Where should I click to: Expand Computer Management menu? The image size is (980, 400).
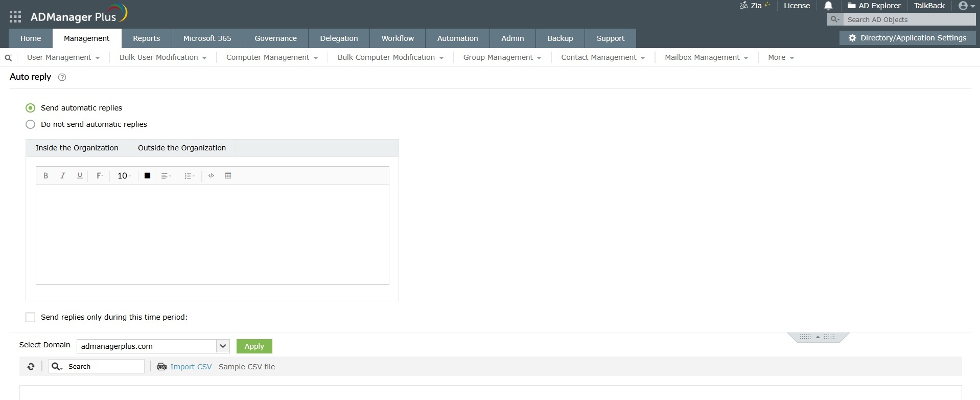[x=272, y=57]
